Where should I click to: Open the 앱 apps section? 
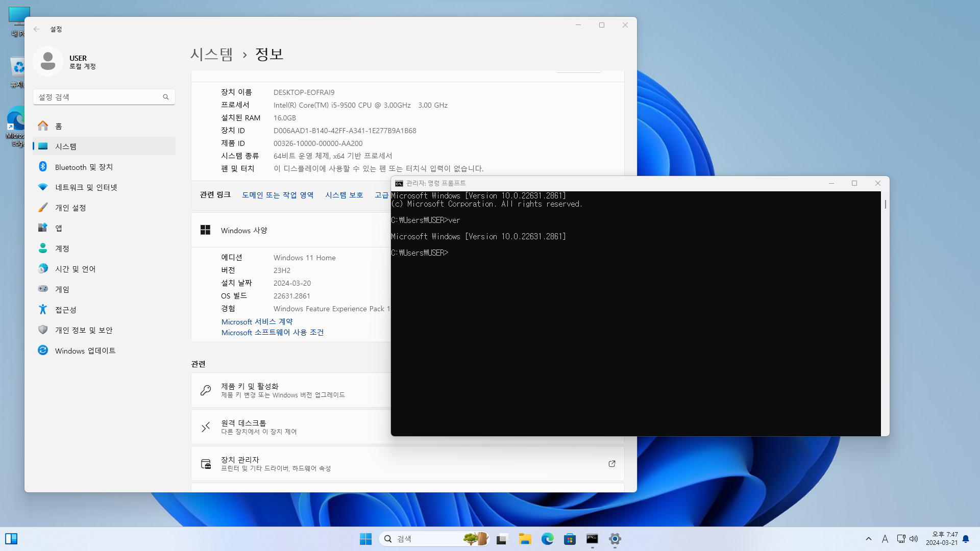tap(104, 228)
